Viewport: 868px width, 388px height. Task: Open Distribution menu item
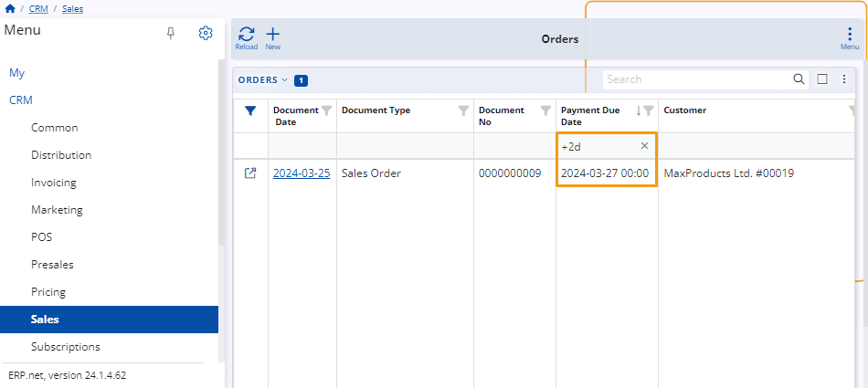click(61, 155)
